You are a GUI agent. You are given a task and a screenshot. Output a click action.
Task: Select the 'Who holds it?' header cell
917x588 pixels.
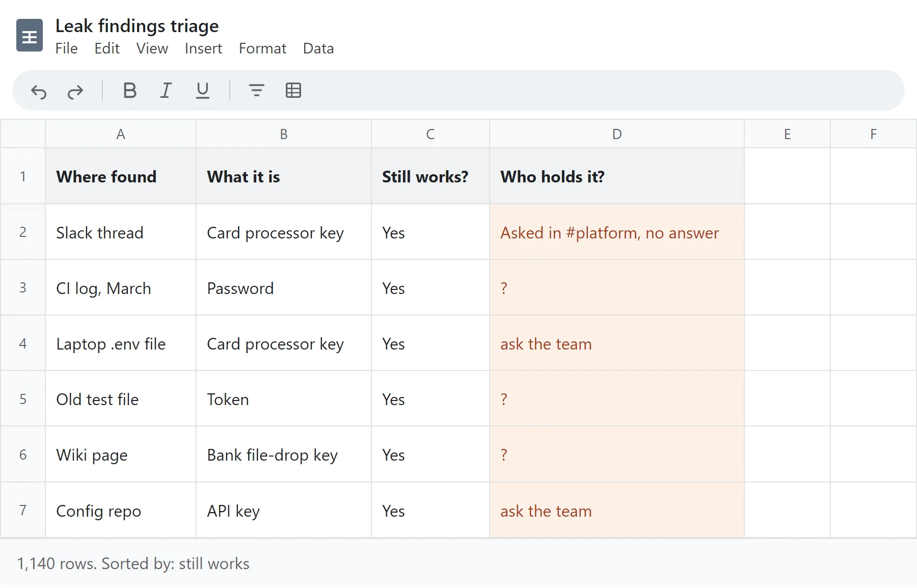coord(617,176)
